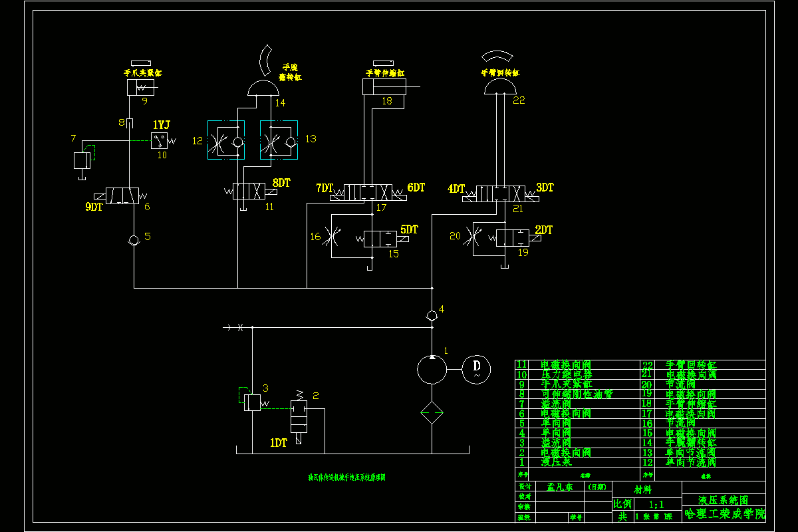Click the drawing caption below the oil tank
The width and height of the screenshot is (798, 532).
pos(346,477)
